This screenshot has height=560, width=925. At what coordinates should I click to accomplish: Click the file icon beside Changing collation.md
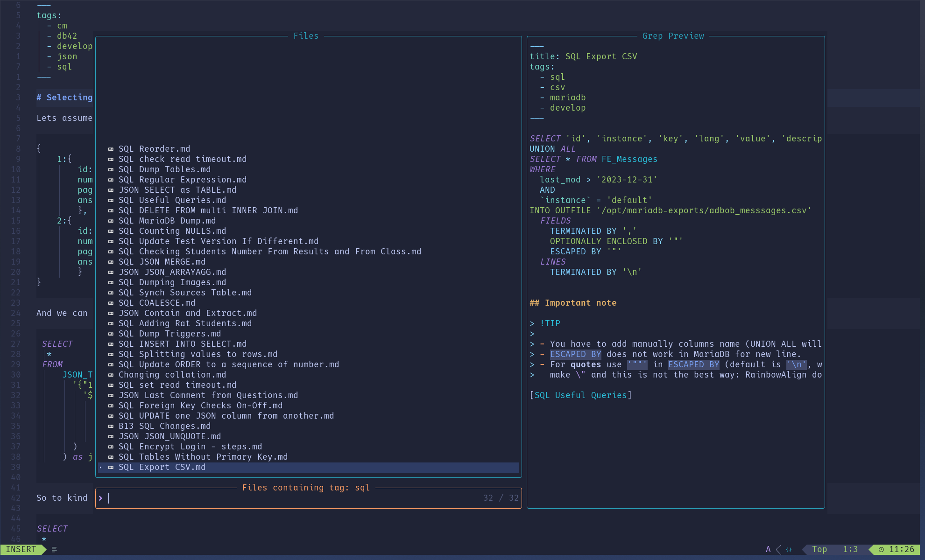[x=111, y=375]
